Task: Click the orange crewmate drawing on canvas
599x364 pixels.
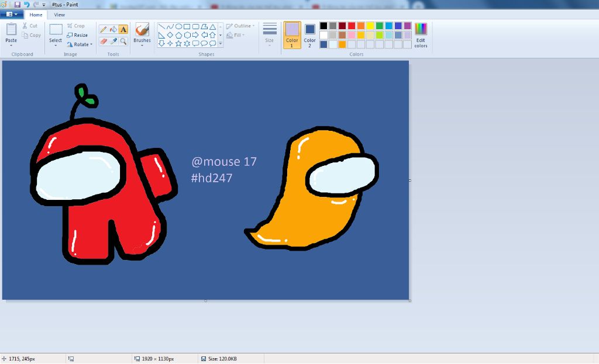Action: 311,189
